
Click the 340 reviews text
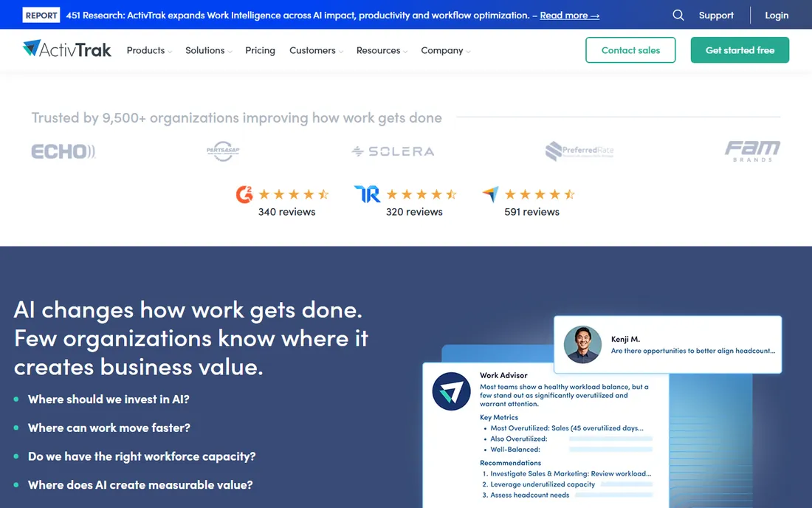click(x=286, y=212)
